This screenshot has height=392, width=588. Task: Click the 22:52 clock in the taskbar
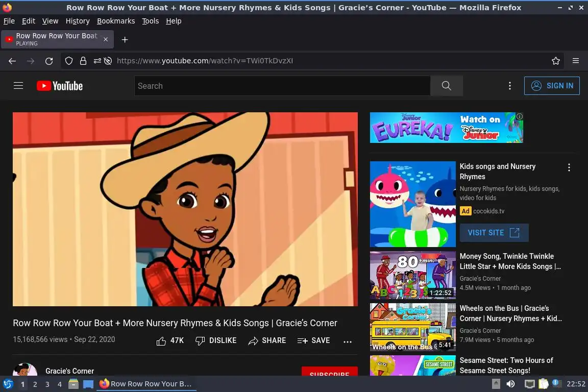pyautogui.click(x=576, y=384)
